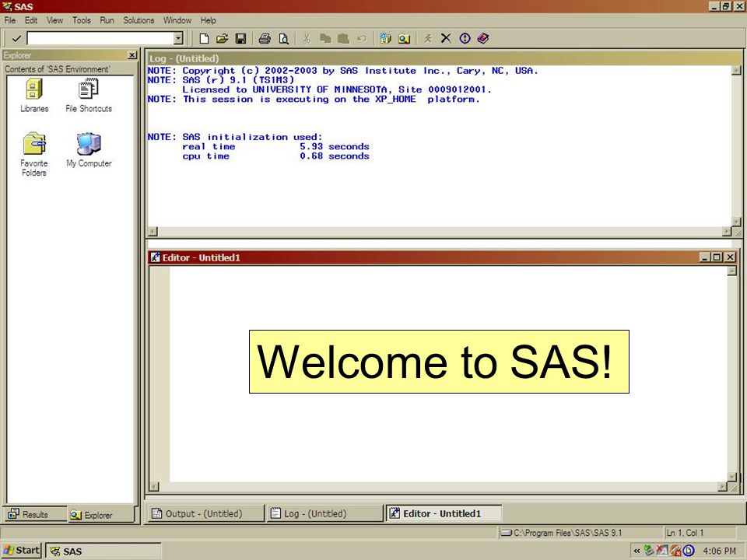The image size is (747, 560).
Task: Click the Editor window scroll right arrow
Action: click(723, 487)
